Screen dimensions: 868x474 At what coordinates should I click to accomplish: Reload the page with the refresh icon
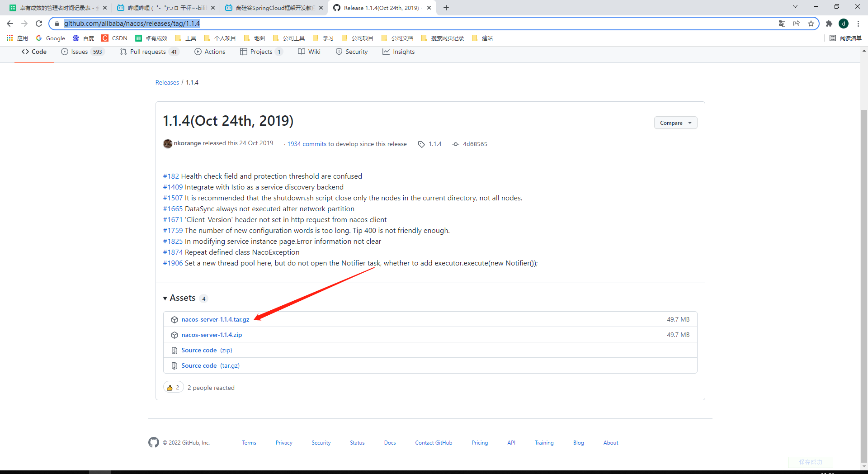point(39,24)
